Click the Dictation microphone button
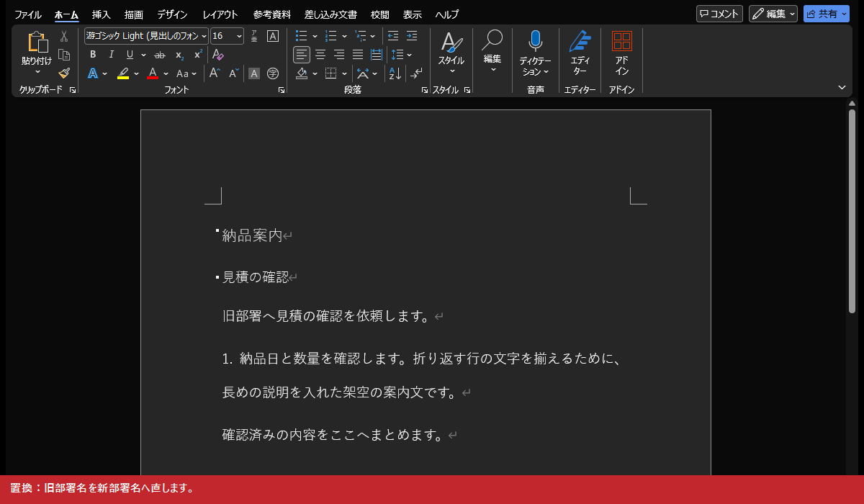Viewport: 864px width, 504px height. (x=535, y=54)
